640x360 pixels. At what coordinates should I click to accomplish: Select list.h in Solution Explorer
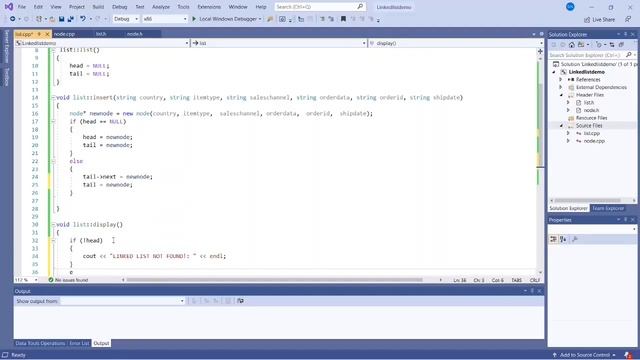(x=589, y=102)
